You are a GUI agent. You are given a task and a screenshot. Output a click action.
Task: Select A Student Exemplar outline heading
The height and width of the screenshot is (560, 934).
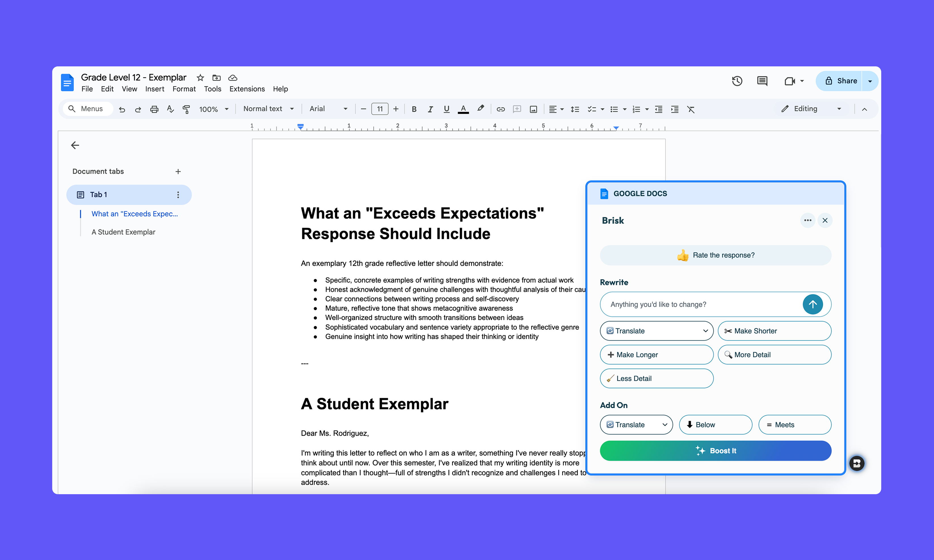pyautogui.click(x=123, y=232)
